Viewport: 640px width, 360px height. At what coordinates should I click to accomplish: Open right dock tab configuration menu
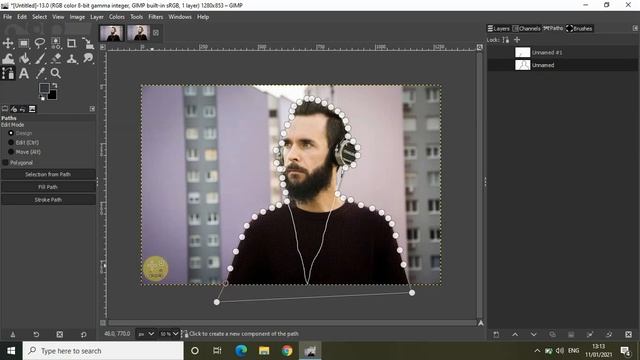pyautogui.click(x=635, y=28)
